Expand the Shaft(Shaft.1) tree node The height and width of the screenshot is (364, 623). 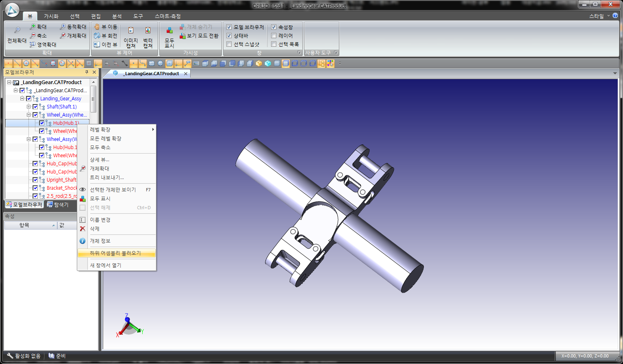click(29, 107)
